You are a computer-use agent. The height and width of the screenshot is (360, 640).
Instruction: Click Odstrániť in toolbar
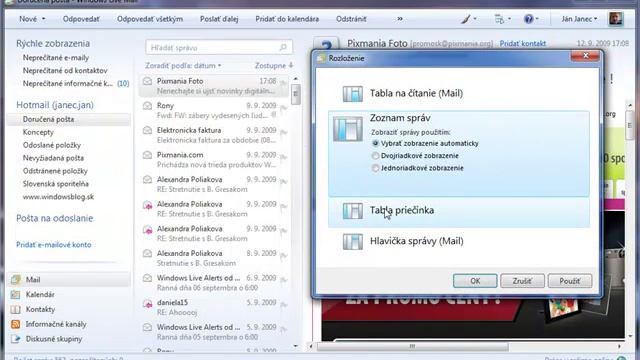[x=351, y=19]
